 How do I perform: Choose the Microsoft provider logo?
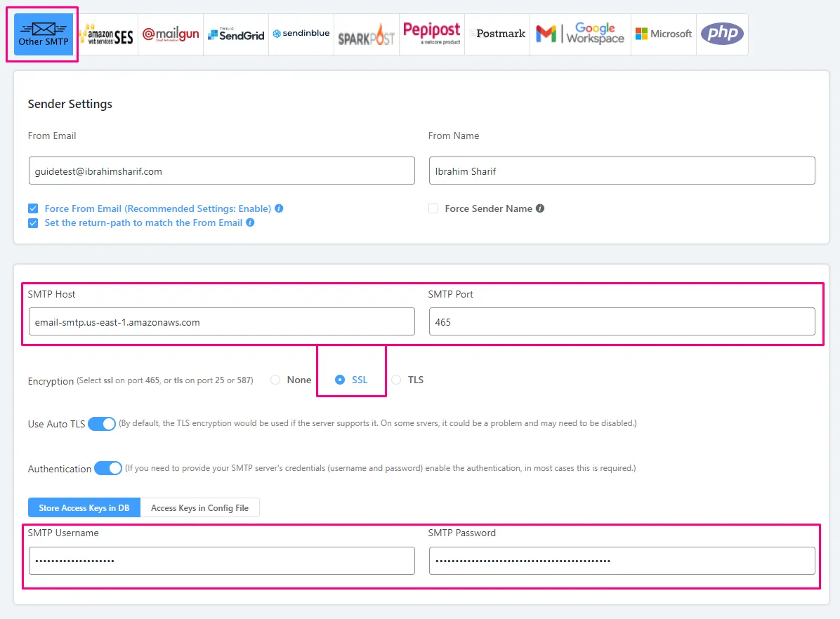pyautogui.click(x=663, y=34)
